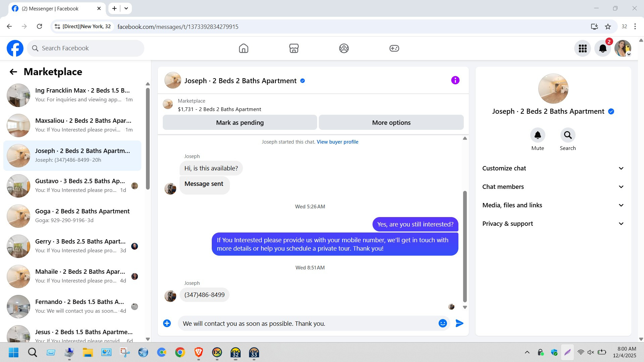This screenshot has width=644, height=362.
Task: Click Joseph's profile picture in right panel
Action: click(553, 89)
